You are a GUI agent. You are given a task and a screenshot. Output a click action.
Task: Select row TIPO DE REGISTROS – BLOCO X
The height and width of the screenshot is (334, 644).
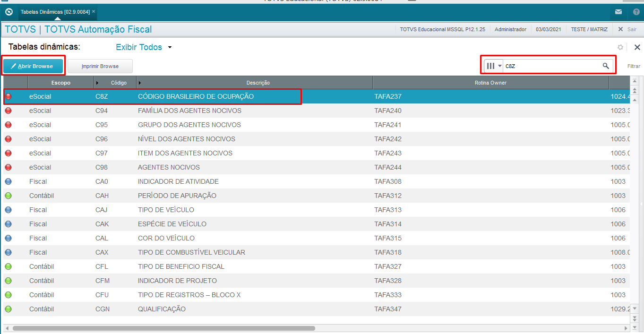tap(317, 295)
